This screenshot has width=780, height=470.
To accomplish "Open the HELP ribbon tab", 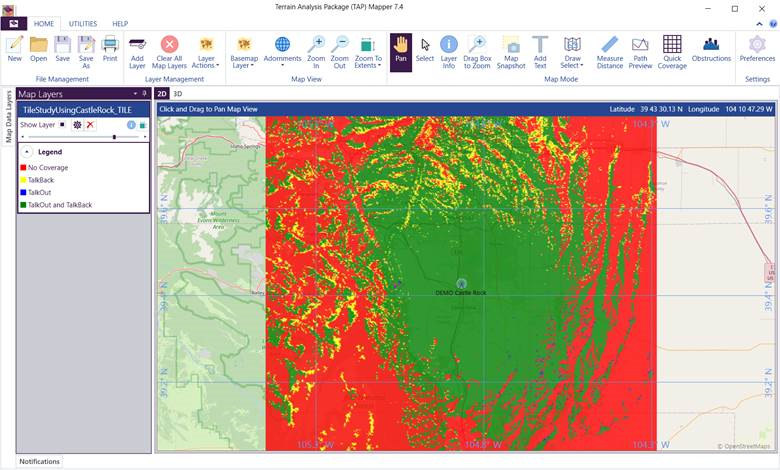I will tap(120, 23).
